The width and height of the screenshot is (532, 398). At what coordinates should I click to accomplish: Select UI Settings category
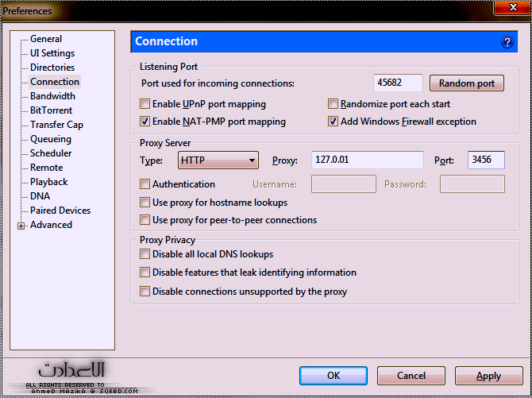click(52, 53)
